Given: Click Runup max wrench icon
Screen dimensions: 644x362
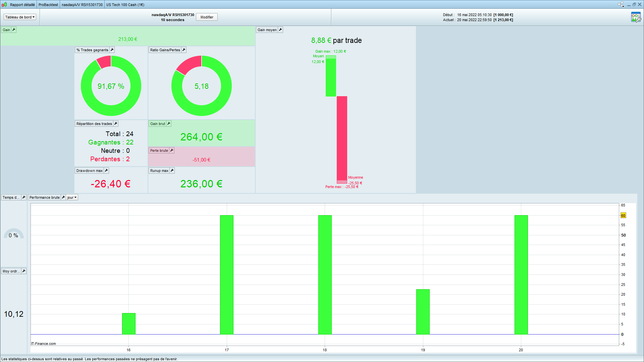Looking at the screenshot, I should pyautogui.click(x=172, y=171).
